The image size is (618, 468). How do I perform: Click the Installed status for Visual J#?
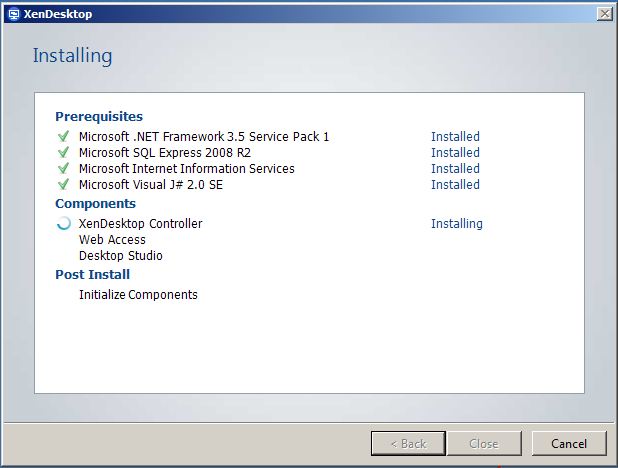coord(455,185)
